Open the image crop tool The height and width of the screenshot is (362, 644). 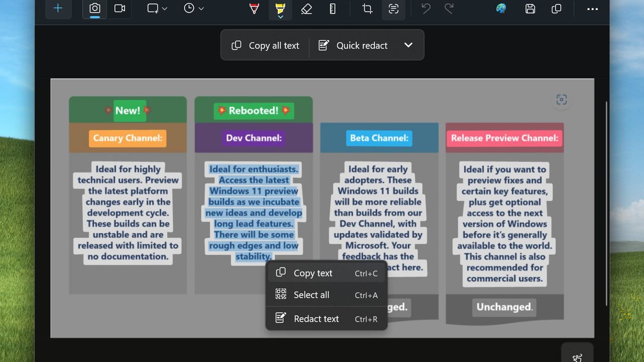click(367, 9)
